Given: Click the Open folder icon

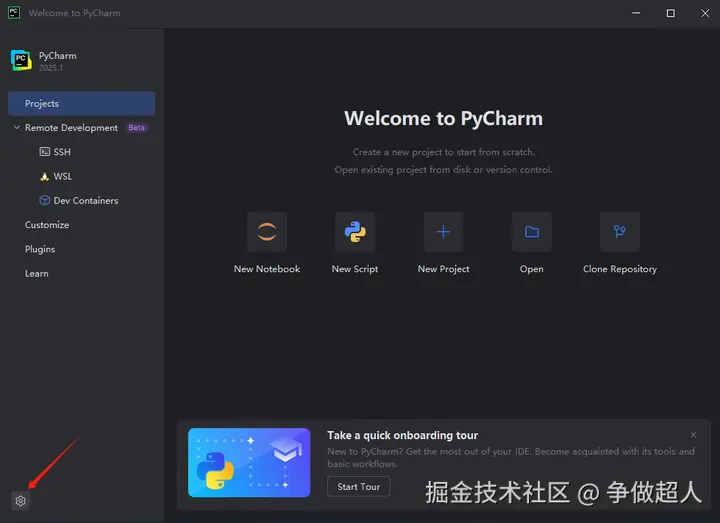Looking at the screenshot, I should point(532,232).
